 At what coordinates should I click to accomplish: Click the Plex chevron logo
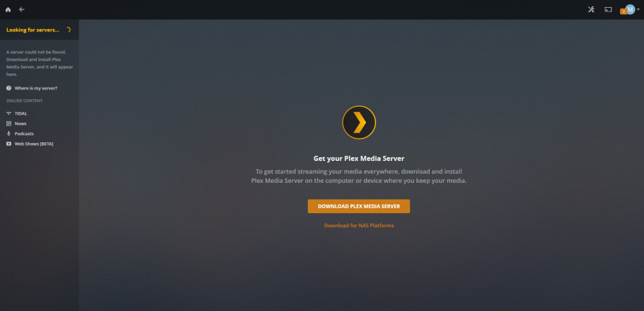tap(359, 122)
